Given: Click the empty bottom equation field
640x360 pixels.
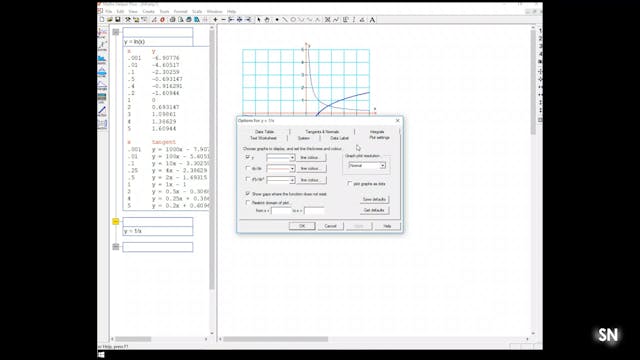Looking at the screenshot, I should point(158,247).
